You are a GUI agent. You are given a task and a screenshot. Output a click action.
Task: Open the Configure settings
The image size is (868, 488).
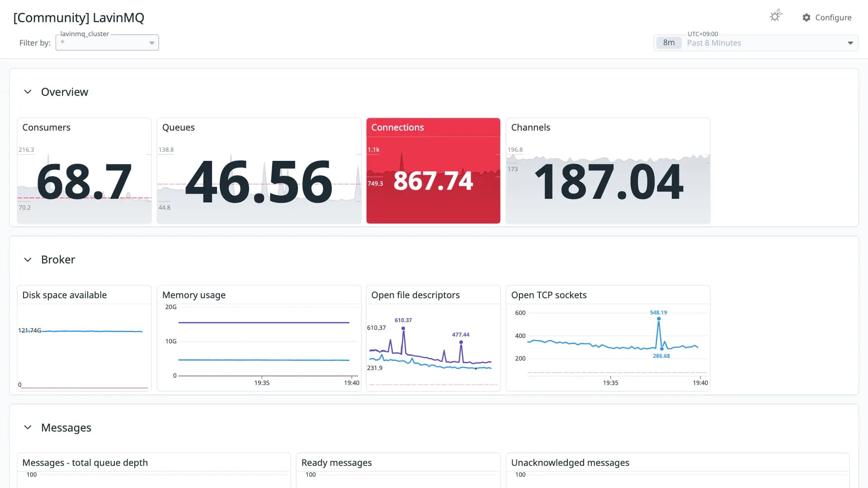(827, 17)
